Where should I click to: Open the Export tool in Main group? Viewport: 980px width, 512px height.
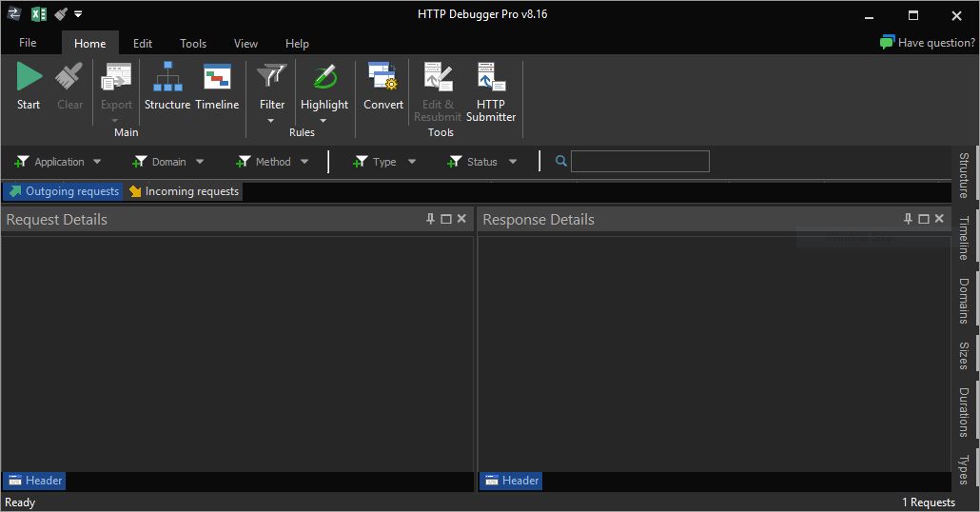(116, 87)
